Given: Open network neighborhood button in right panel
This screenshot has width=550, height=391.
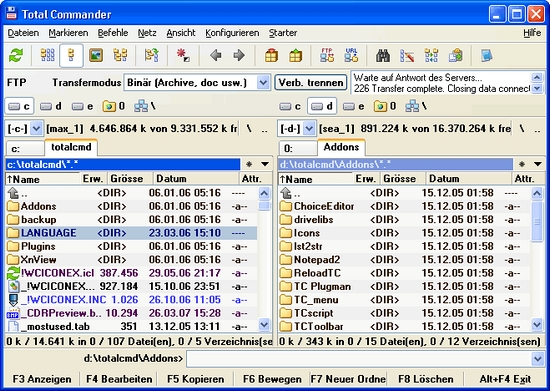Looking at the screenshot, I should [416, 106].
